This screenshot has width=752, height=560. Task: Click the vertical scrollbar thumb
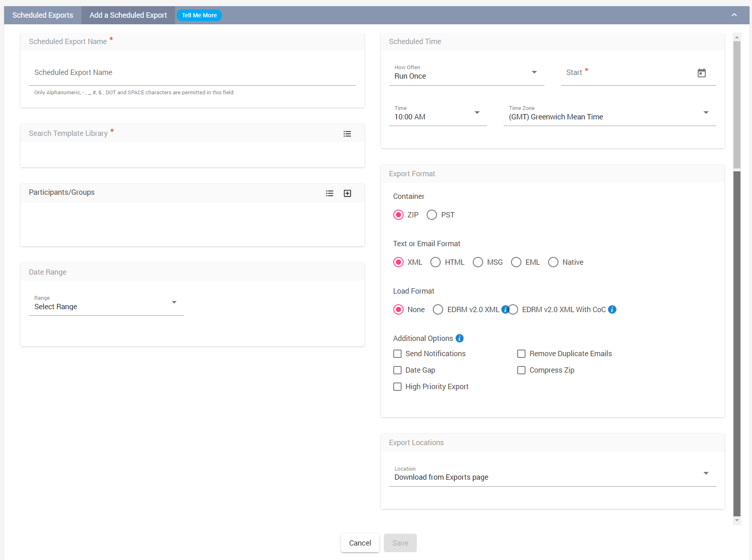pos(737,105)
